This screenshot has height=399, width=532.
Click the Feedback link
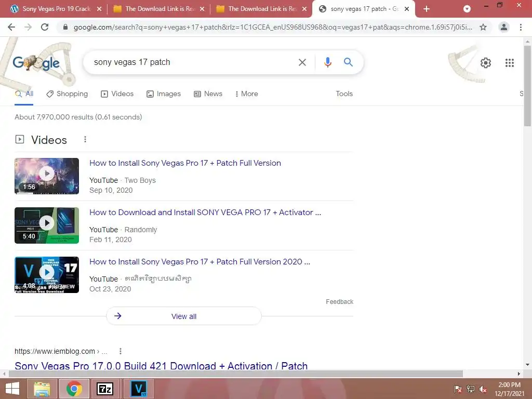pos(340,302)
